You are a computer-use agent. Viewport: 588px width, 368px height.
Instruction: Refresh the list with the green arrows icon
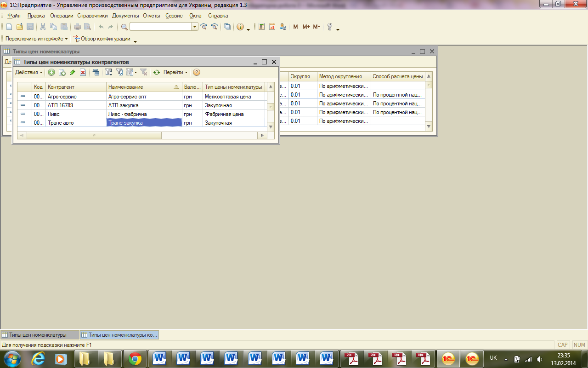[157, 72]
